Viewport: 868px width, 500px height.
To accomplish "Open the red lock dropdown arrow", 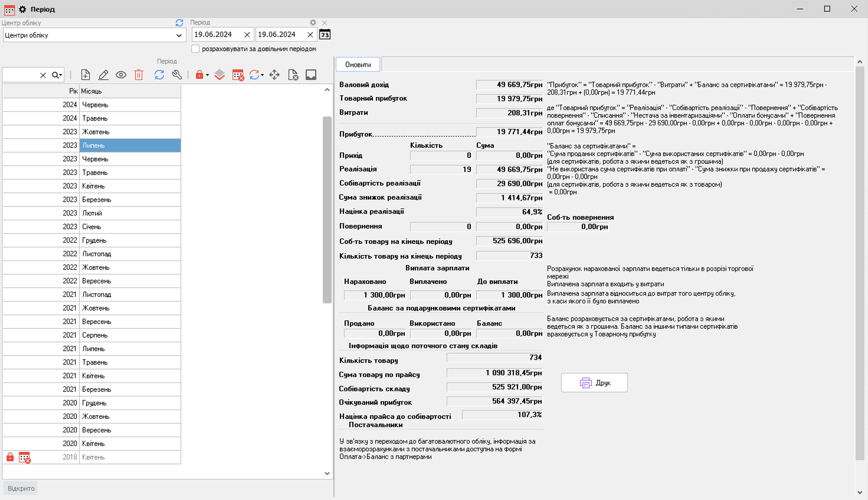I will coord(207,75).
